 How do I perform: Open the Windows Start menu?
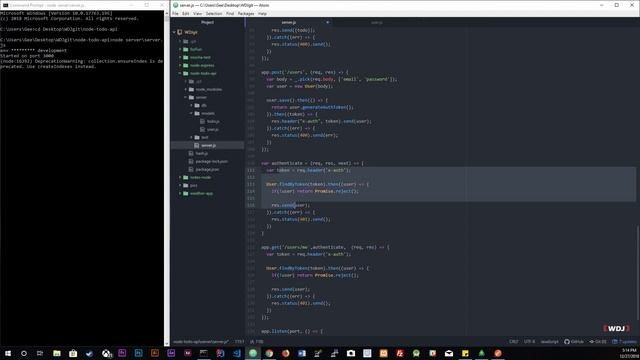pyautogui.click(x=8, y=353)
